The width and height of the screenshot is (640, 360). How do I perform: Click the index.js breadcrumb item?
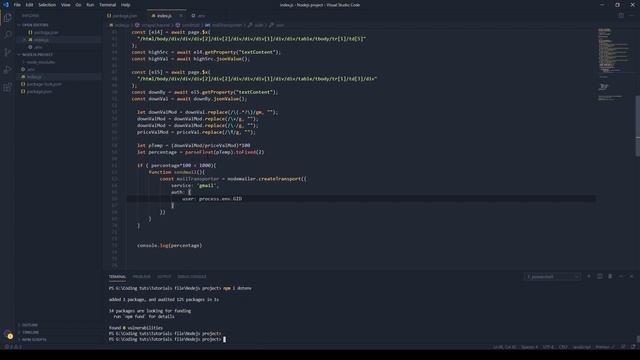[x=120, y=25]
